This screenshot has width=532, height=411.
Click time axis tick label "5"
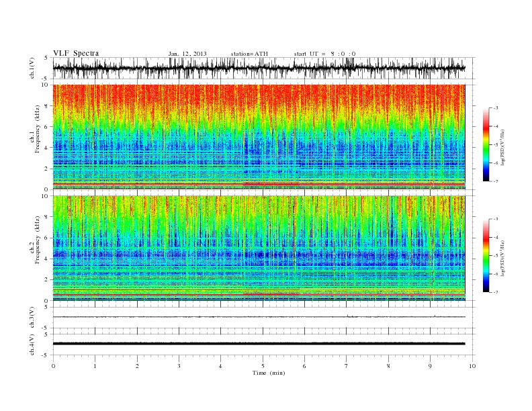tap(263, 366)
